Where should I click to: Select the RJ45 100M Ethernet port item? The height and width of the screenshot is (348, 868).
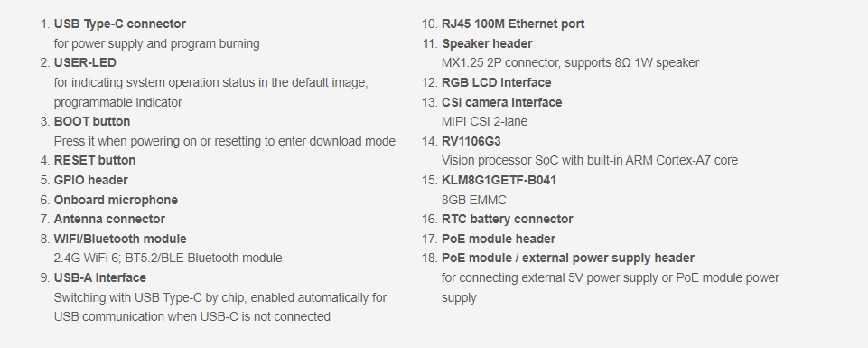click(513, 24)
